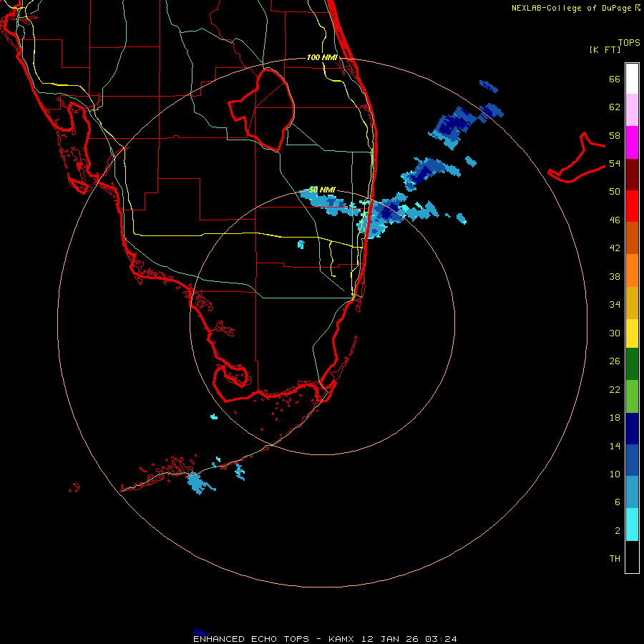Click the 62 legend value
The height and width of the screenshot is (644, 644).
click(x=615, y=107)
